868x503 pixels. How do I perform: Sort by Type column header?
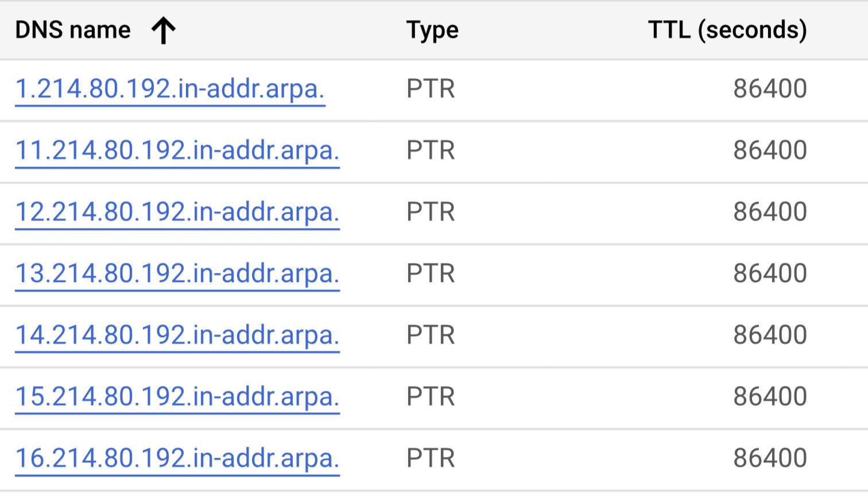(432, 30)
